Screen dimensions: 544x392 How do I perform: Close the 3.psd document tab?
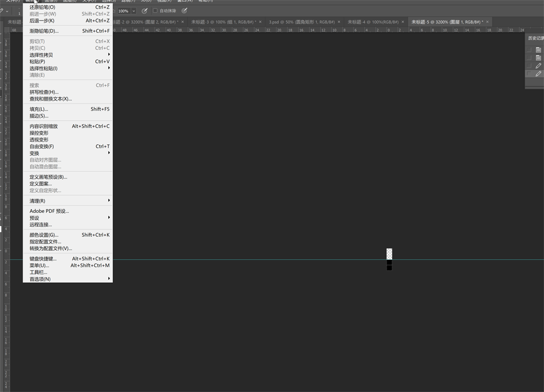[339, 22]
